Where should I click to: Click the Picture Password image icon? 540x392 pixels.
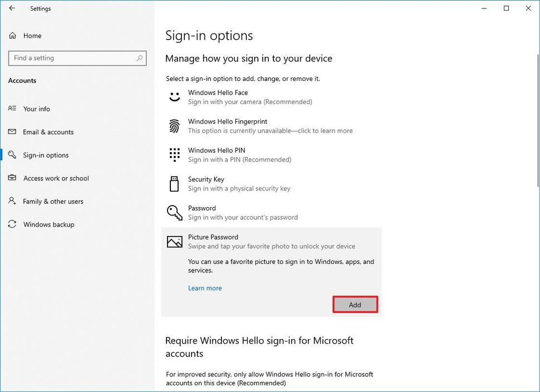[175, 242]
